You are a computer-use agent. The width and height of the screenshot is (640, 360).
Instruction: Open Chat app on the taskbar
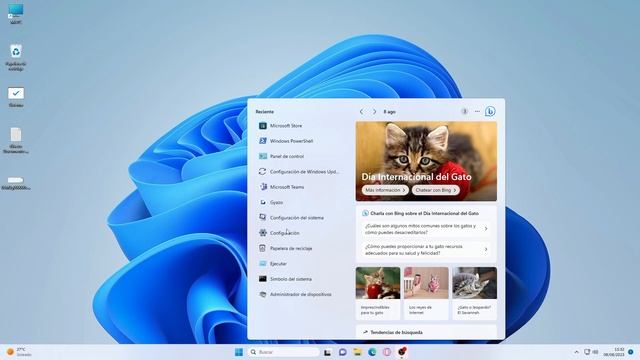(342, 352)
